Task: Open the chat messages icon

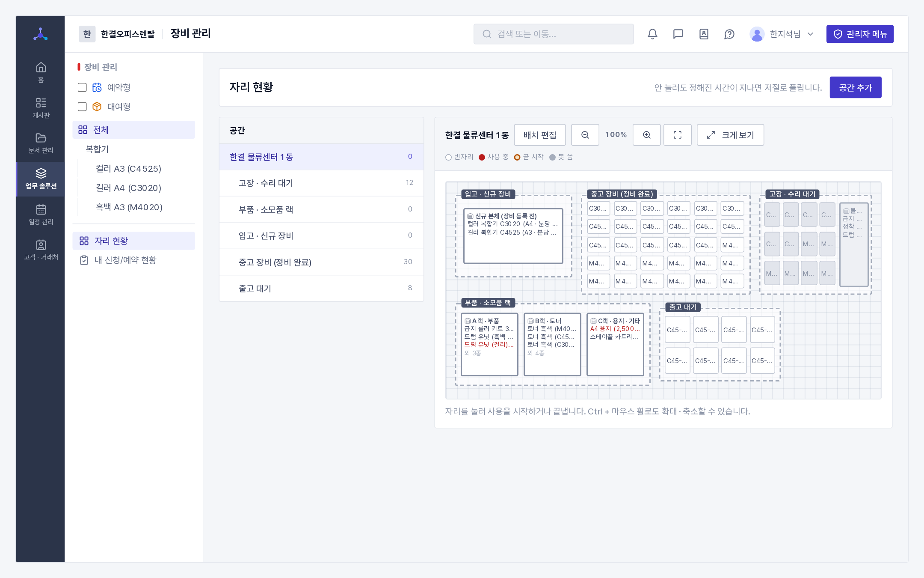Action: pyautogui.click(x=678, y=34)
